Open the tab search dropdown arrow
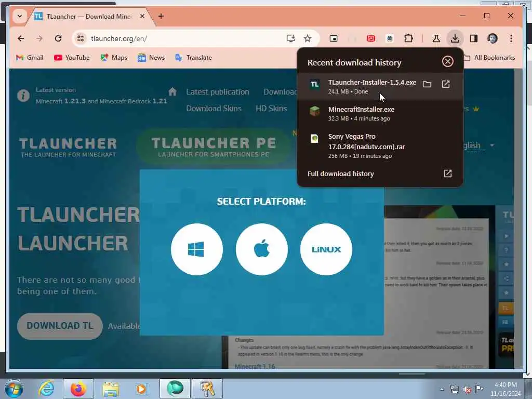Screen dimensions: 532x399 point(19,16)
